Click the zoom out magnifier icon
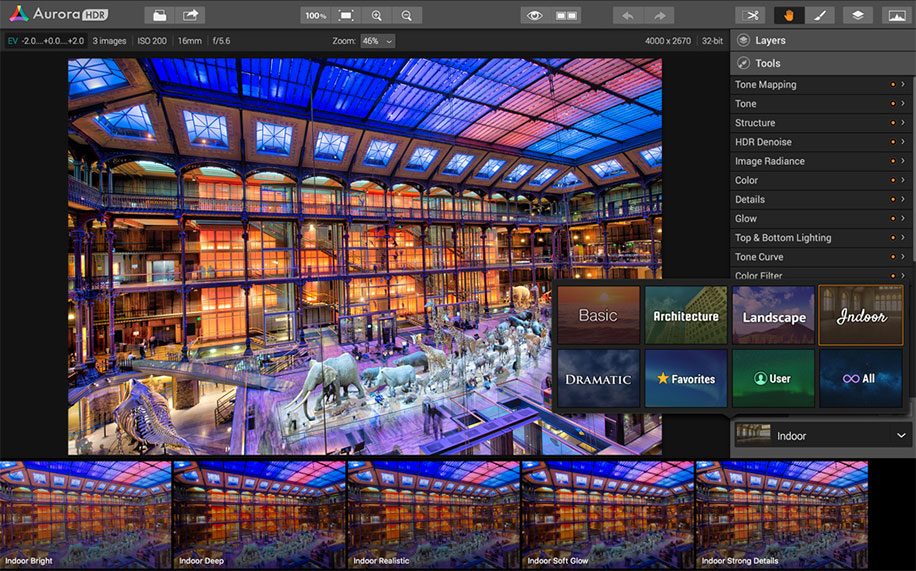This screenshot has width=916, height=571. (406, 15)
